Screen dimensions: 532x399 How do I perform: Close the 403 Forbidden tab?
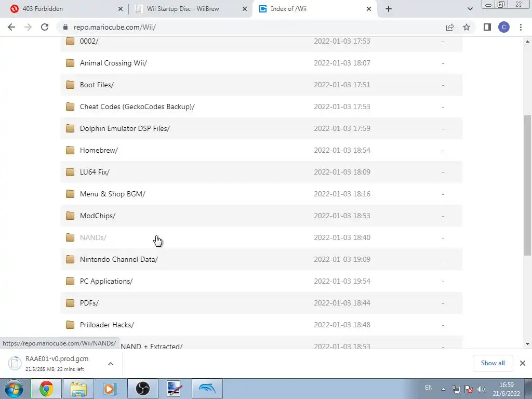[121, 9]
